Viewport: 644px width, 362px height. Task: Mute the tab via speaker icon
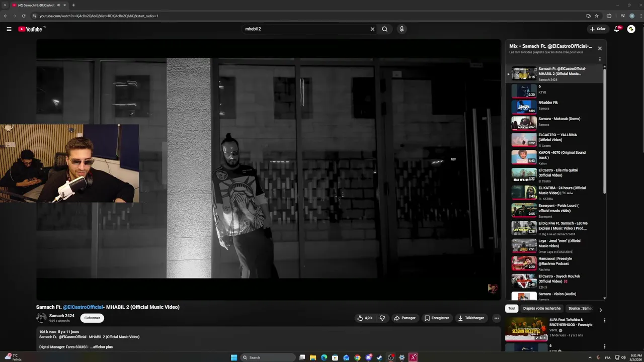(x=58, y=5)
